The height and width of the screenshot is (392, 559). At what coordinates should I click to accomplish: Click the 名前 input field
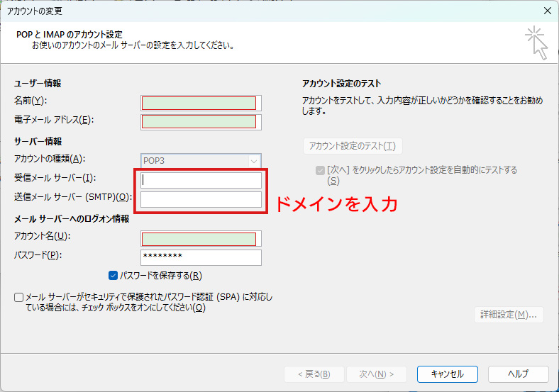(201, 103)
